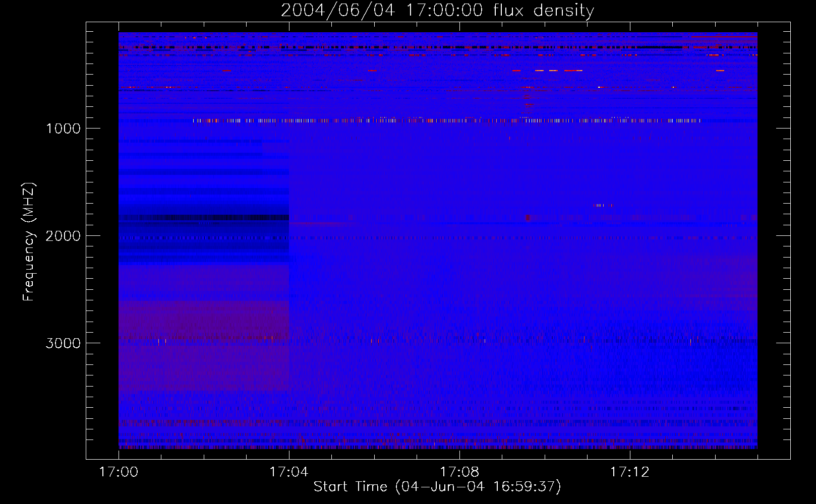This screenshot has width=816, height=504.
Task: Click the 17:08 time tick label
Action: 459,472
